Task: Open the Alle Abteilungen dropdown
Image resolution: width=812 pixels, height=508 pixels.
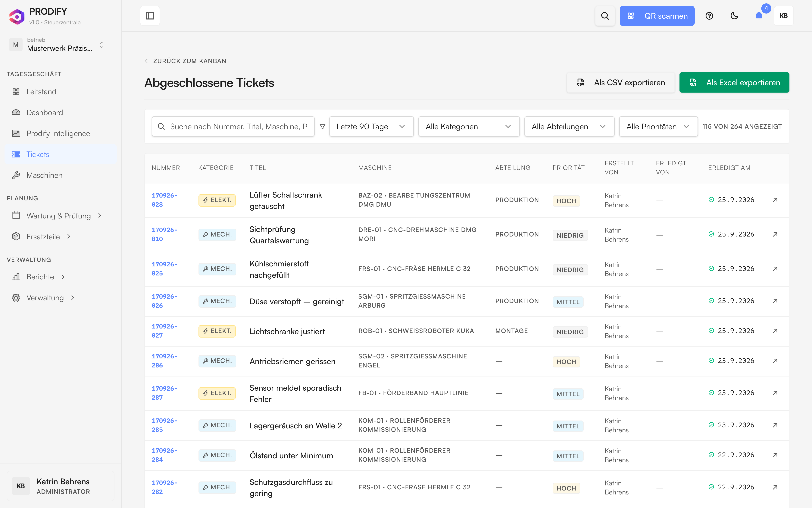Action: (x=569, y=127)
